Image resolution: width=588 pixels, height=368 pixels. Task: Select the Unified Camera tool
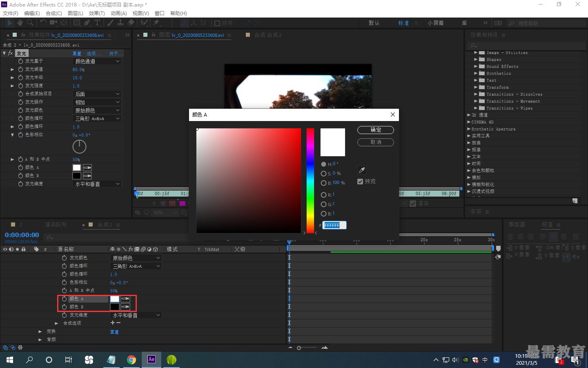(x=53, y=23)
